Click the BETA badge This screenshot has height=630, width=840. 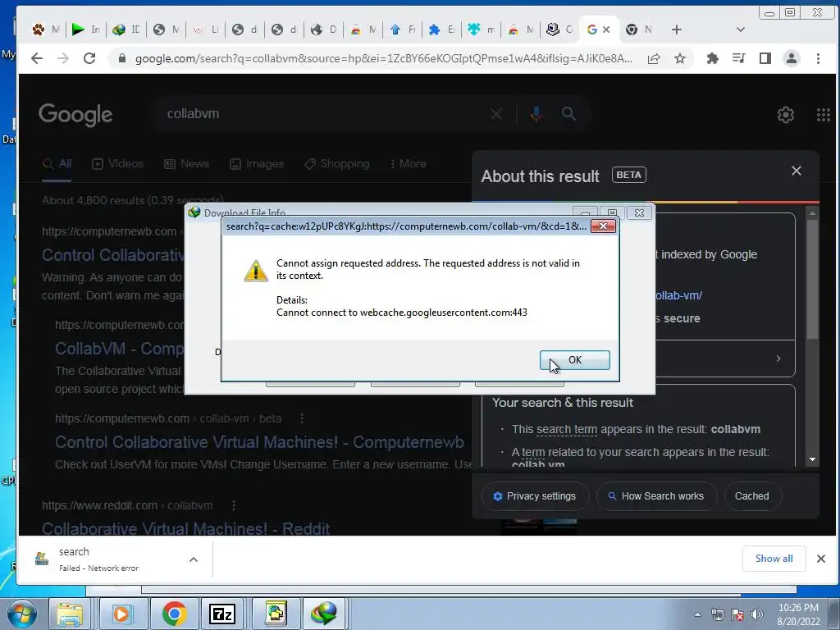point(629,176)
